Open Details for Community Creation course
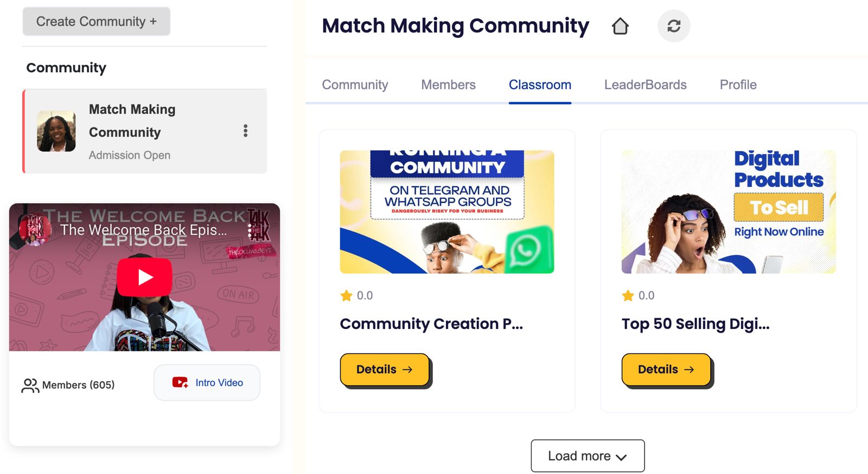868x474 pixels. 385,370
